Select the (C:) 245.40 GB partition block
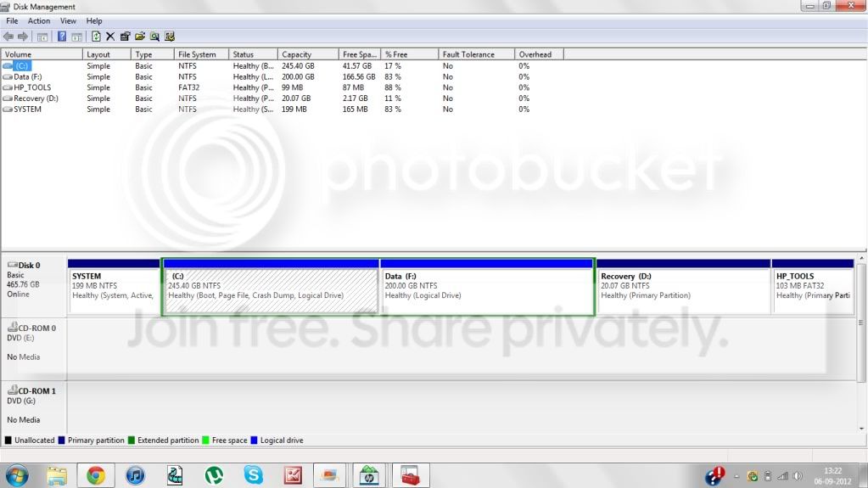Image resolution: width=868 pixels, height=488 pixels. tap(272, 286)
